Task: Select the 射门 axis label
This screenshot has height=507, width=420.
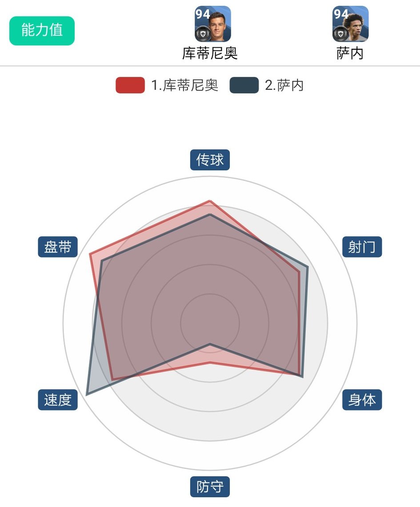Action: point(362,247)
